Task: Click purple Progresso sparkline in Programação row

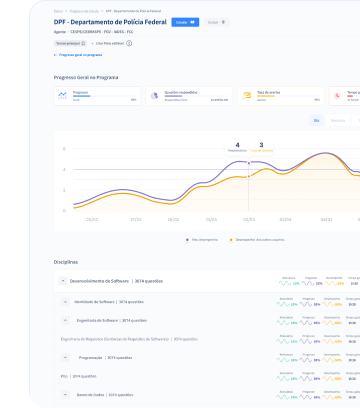Action: tap(306, 360)
